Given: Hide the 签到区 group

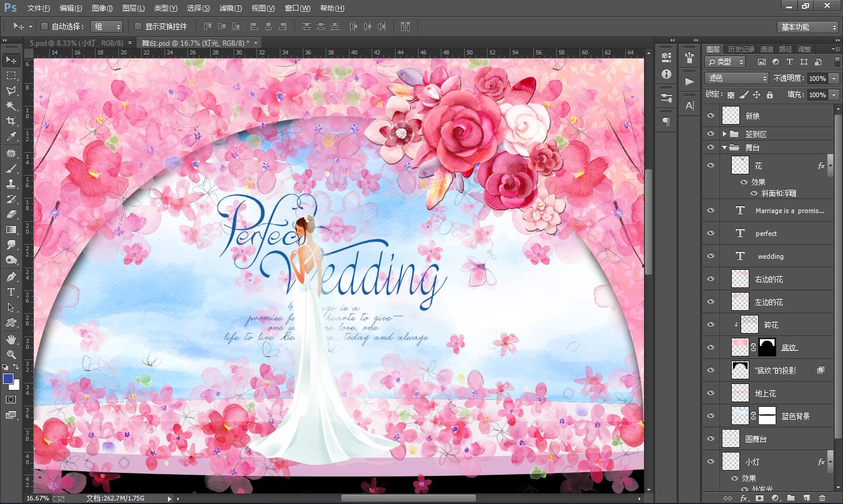Looking at the screenshot, I should tap(711, 133).
